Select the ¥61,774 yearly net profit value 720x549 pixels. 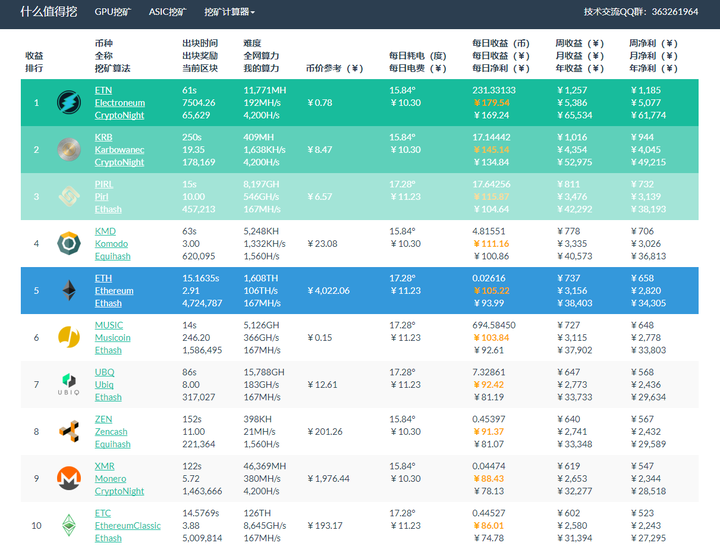[648, 115]
